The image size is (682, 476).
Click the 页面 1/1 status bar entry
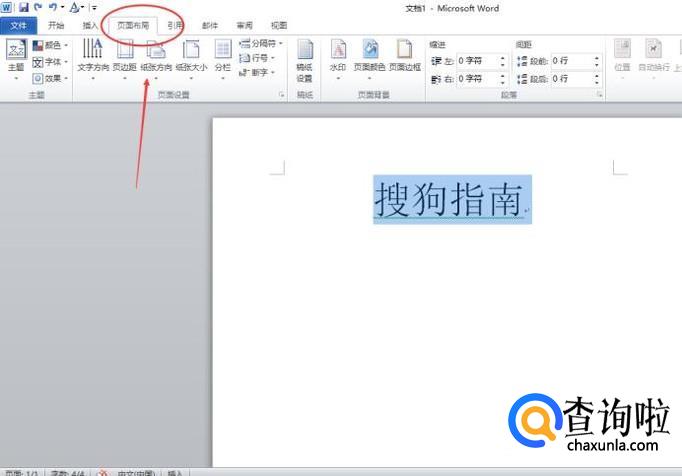click(x=22, y=473)
